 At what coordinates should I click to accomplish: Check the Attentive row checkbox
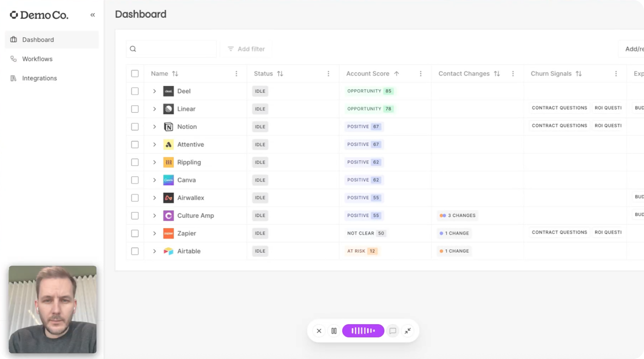tap(135, 145)
